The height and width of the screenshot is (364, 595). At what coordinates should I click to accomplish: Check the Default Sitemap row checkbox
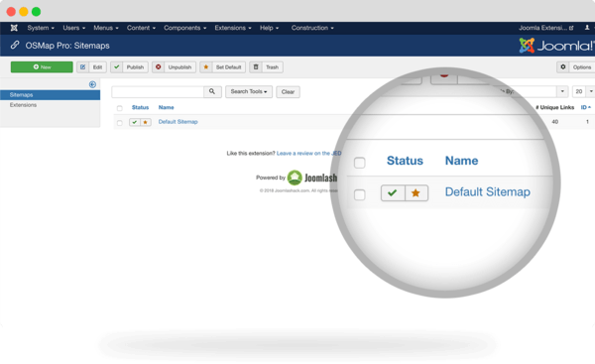point(120,123)
